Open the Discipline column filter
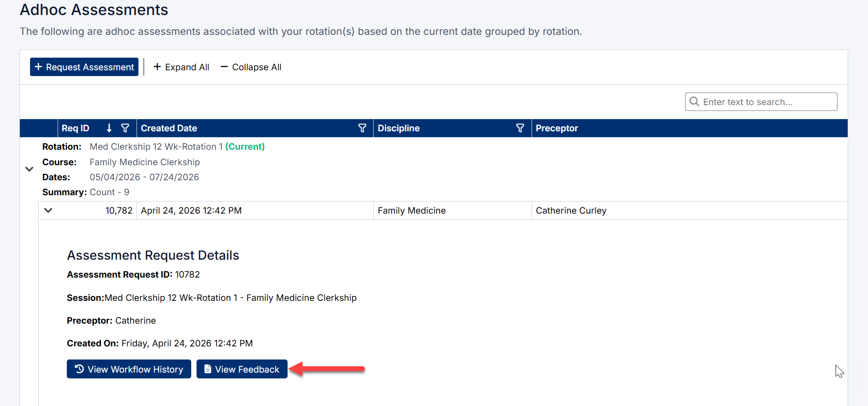Screen dimensions: 868x406 point(520,128)
